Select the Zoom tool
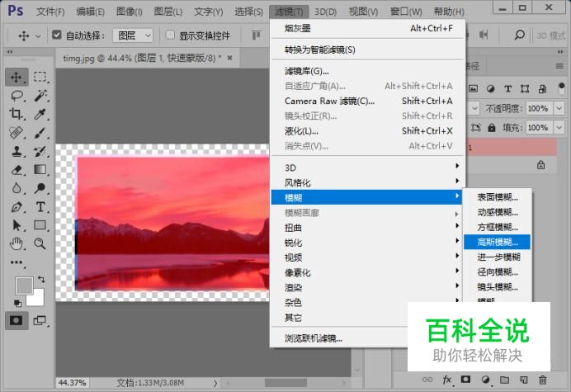Viewport: 571px width, 392px height. [40, 243]
